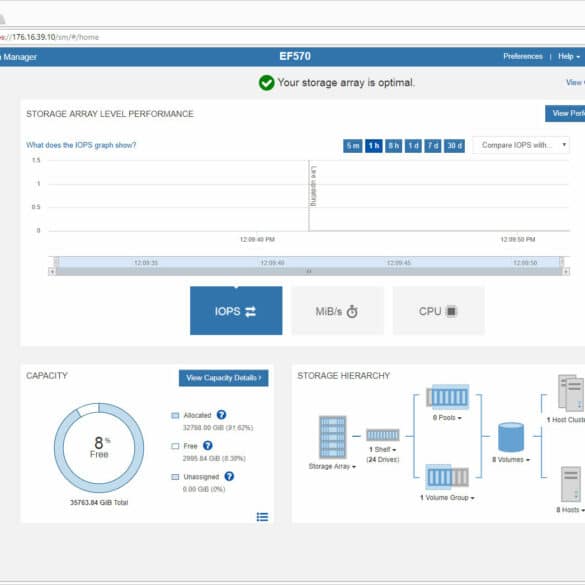
Task: Select the 30d time range
Action: click(454, 146)
